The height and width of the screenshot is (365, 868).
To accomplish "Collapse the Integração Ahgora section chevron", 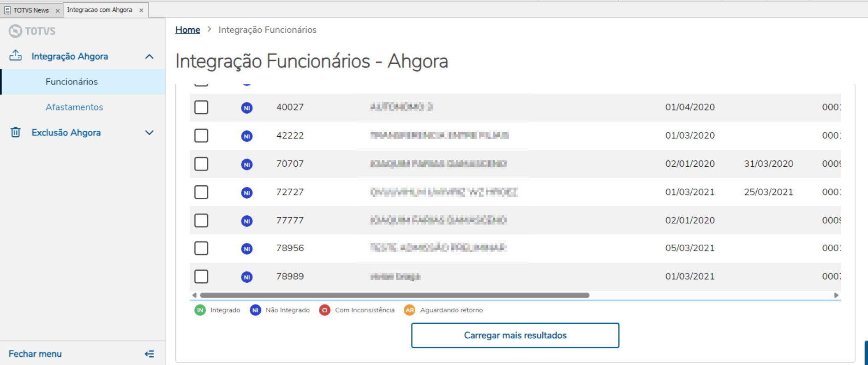I will pos(150,56).
